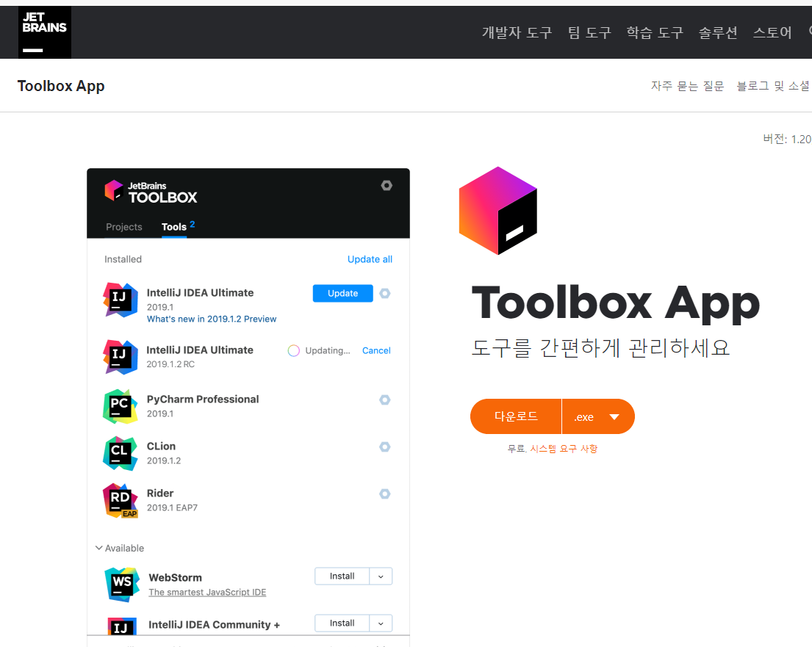Screen dimensions: 812x647
Task: Open 시스템 요구 사항 link
Action: [564, 449]
